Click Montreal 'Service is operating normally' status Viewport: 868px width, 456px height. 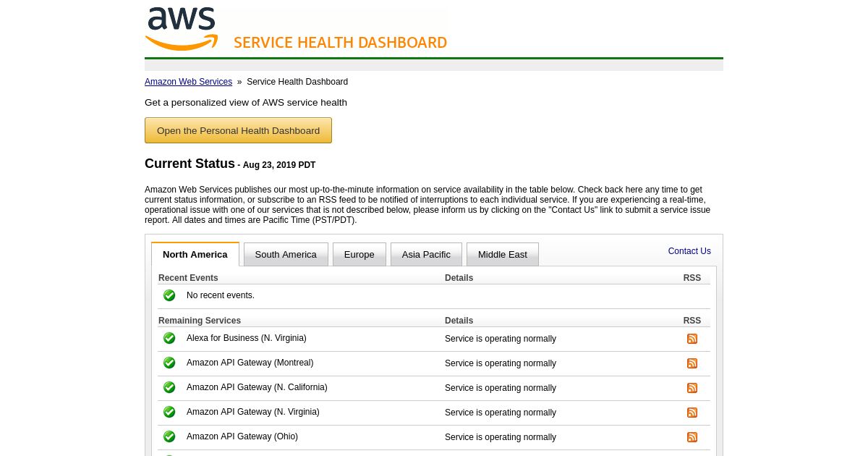(x=501, y=363)
